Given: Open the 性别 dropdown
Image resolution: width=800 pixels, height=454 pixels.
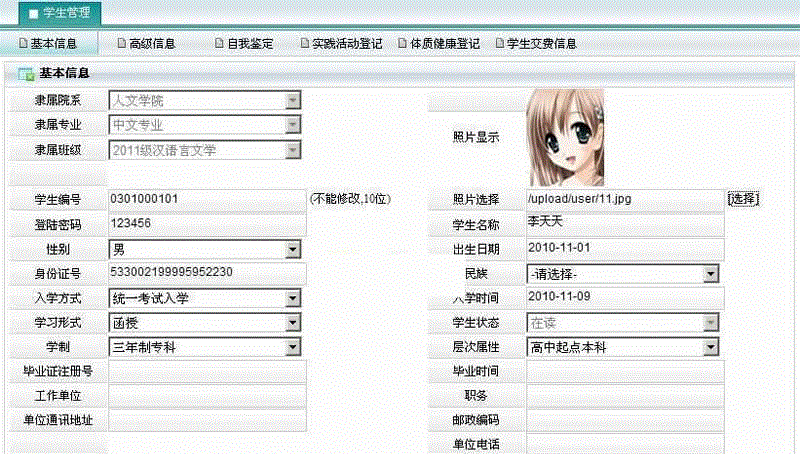Looking at the screenshot, I should click(x=292, y=249).
